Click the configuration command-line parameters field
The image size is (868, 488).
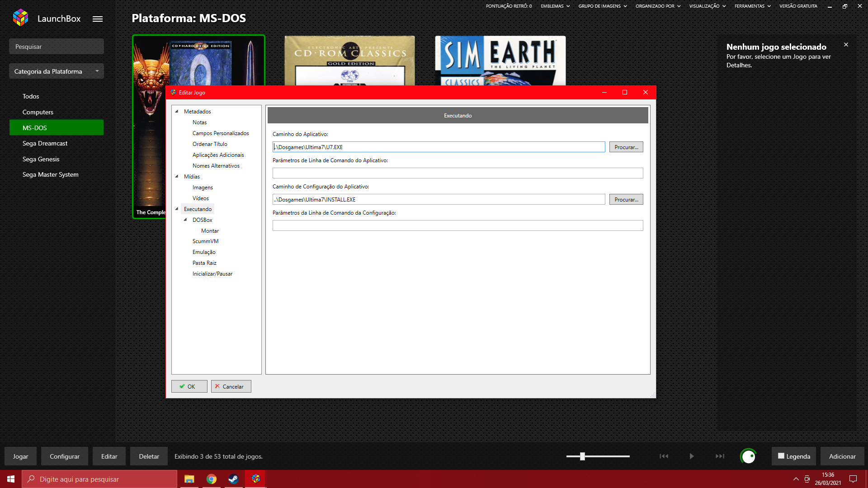[x=458, y=225]
